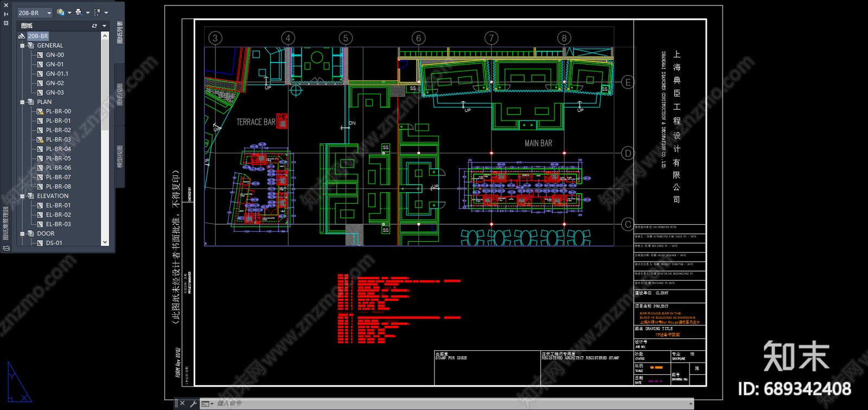Open command line customize wrench icon
This screenshot has height=410, width=868.
tap(193, 403)
